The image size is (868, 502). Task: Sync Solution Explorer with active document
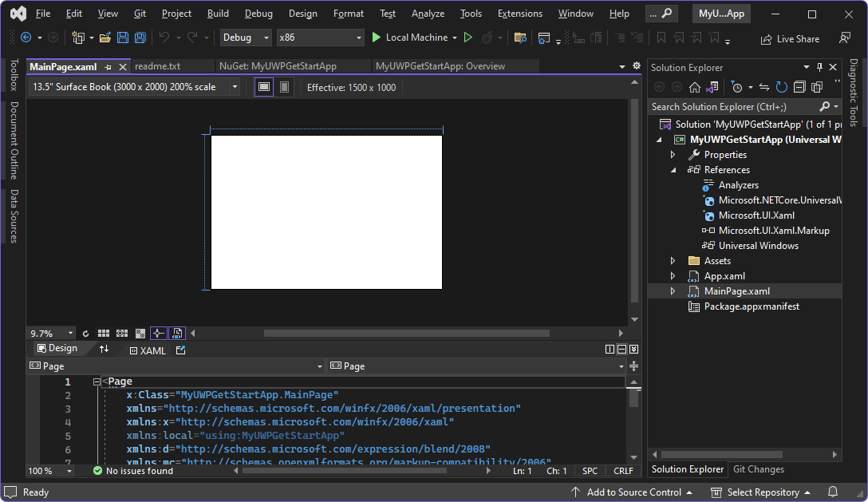coord(764,87)
